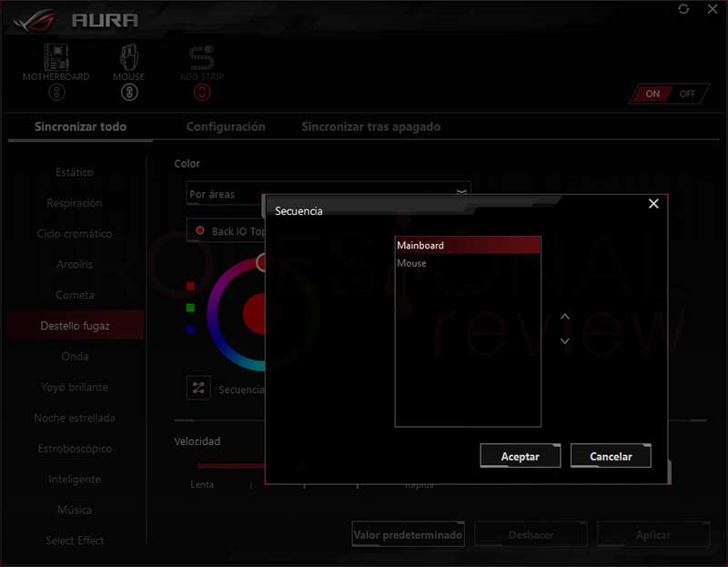This screenshot has height=567, width=728.
Task: Select the Arcoíris effect
Action: click(x=75, y=264)
